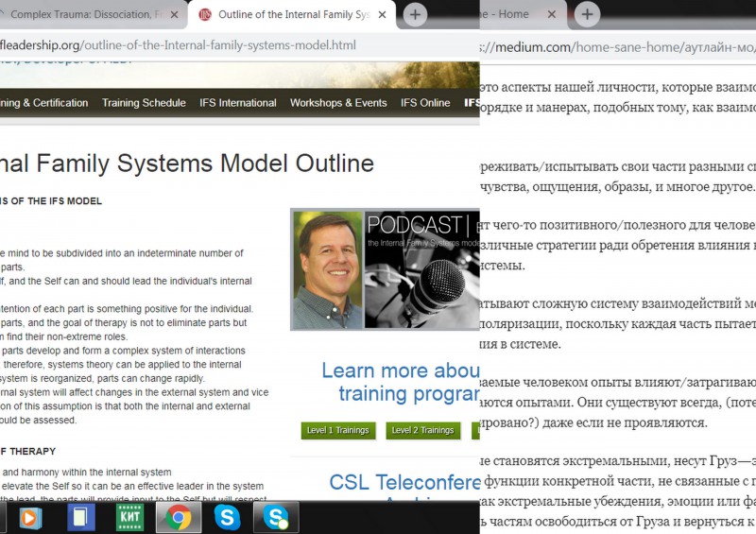This screenshot has height=534, width=756.
Task: Open a new tab in the right browser window
Action: tap(587, 14)
